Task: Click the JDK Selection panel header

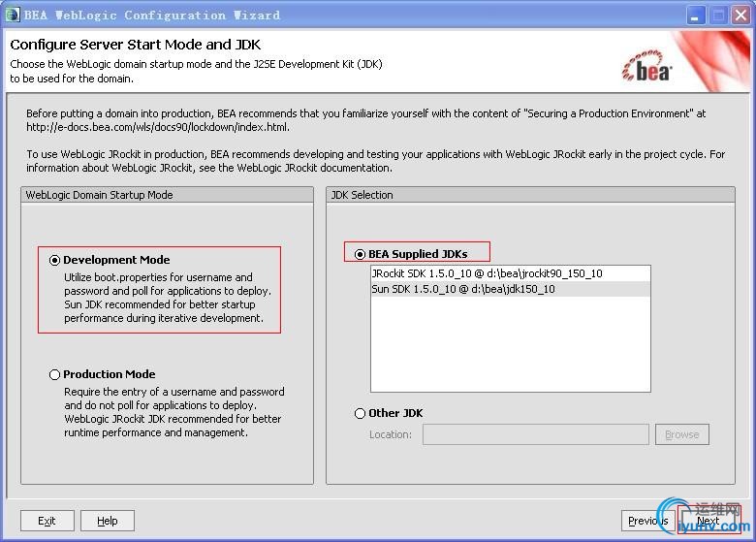Action: [530, 195]
